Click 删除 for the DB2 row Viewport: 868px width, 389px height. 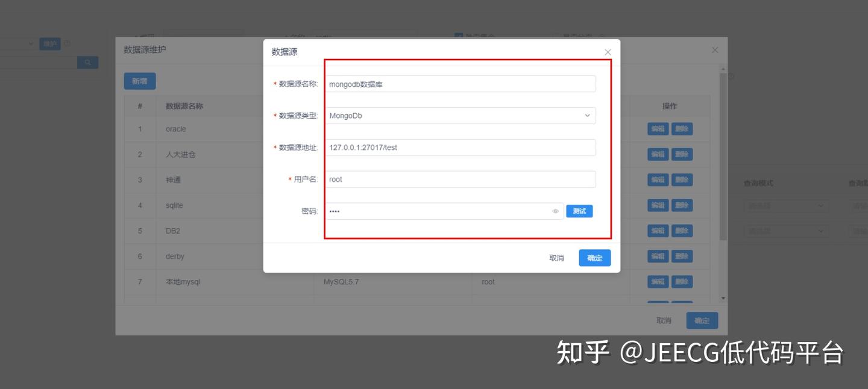(682, 231)
